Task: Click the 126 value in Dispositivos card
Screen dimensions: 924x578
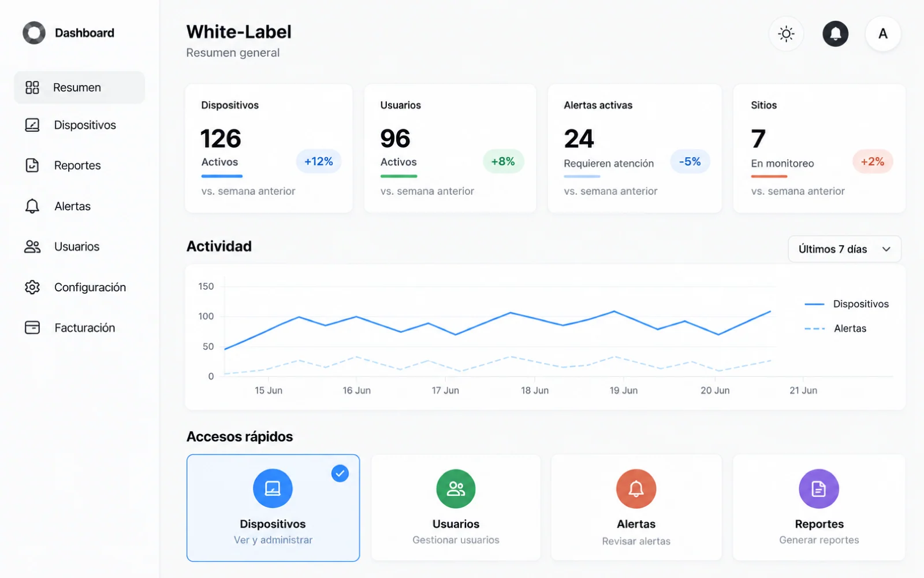Action: (221, 139)
